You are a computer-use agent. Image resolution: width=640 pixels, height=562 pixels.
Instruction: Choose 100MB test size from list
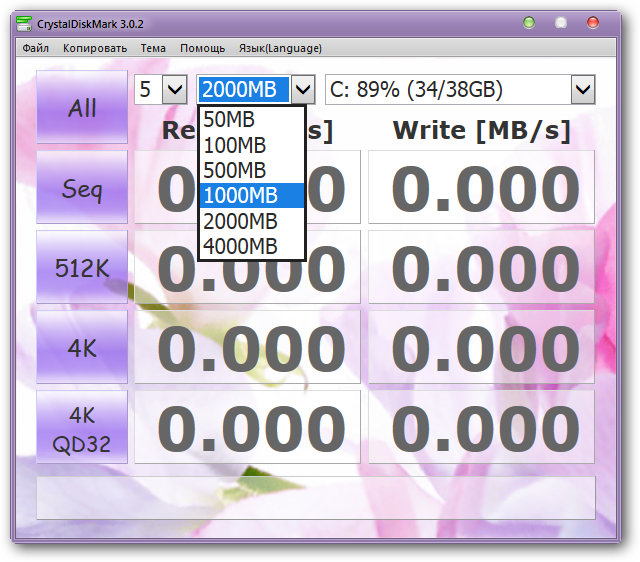click(x=252, y=145)
